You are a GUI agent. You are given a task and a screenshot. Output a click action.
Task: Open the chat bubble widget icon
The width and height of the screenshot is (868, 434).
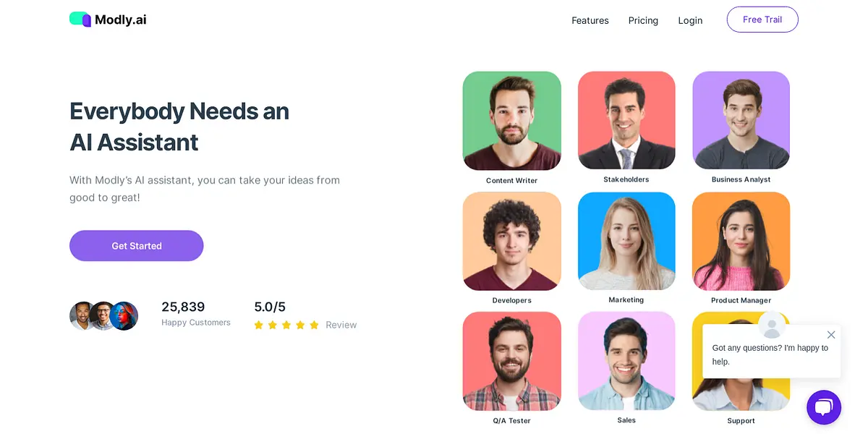824,407
